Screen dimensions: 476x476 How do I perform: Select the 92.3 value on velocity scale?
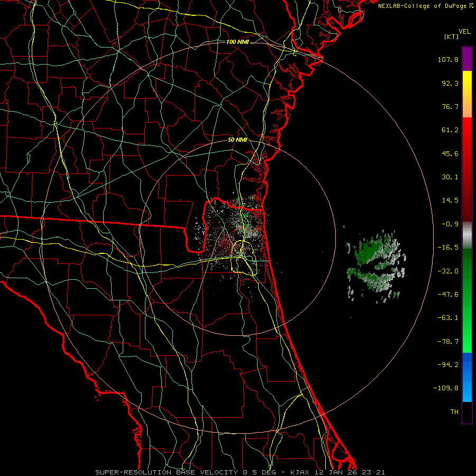pyautogui.click(x=450, y=83)
